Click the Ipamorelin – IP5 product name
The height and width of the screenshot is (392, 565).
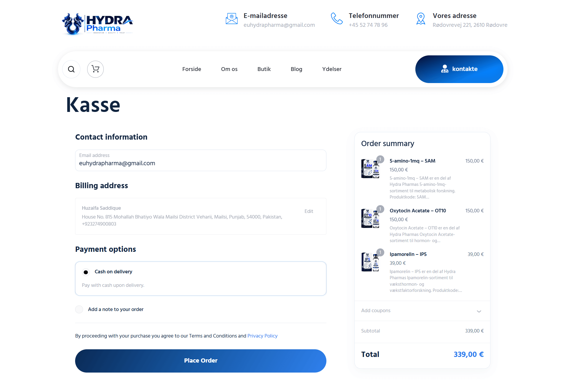pos(408,254)
